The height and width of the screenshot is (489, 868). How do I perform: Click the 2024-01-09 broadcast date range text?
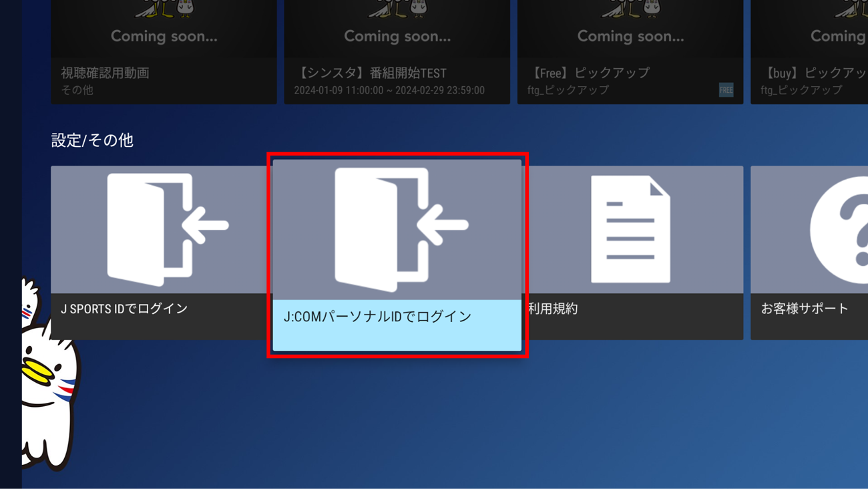tap(389, 90)
